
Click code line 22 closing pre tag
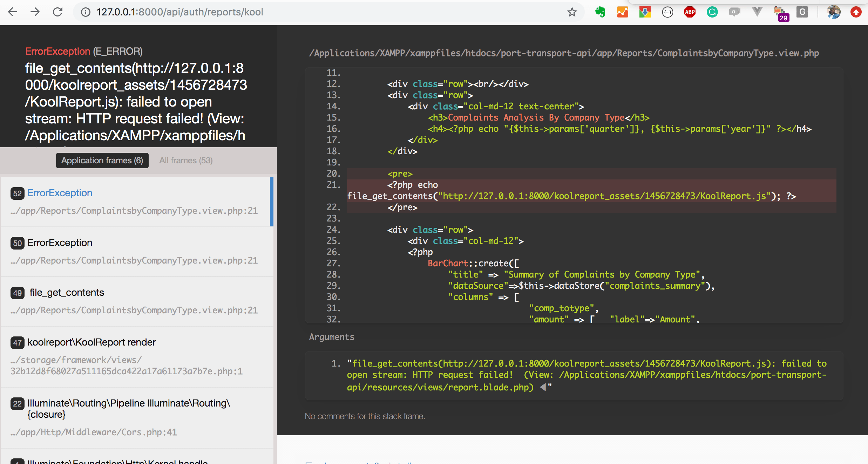(x=402, y=207)
